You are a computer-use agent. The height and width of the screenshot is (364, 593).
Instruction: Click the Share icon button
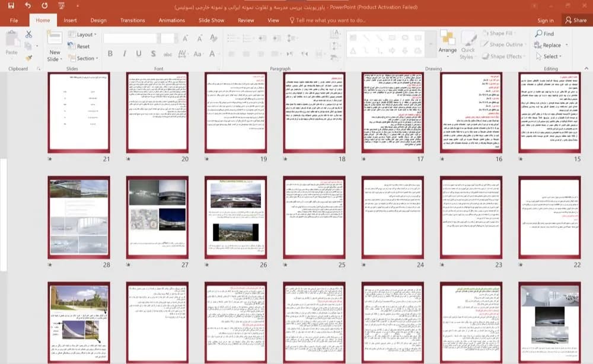(x=576, y=20)
